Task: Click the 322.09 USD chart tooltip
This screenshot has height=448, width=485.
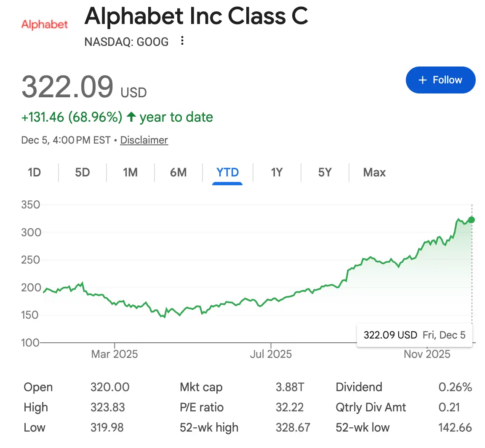Action: pos(414,335)
